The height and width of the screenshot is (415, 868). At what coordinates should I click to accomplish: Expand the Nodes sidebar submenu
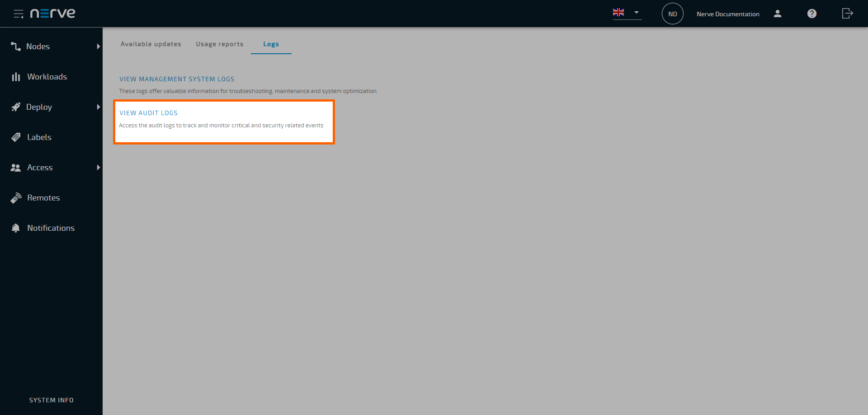(99, 46)
